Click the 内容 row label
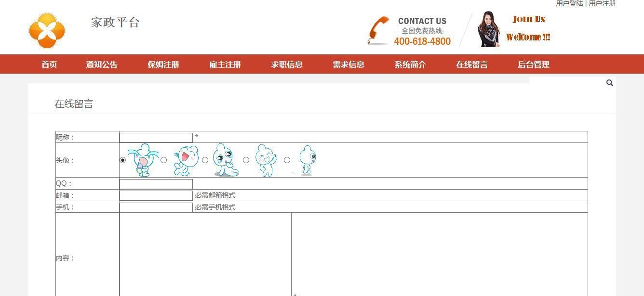Image resolution: width=644 pixels, height=296 pixels. 66,258
